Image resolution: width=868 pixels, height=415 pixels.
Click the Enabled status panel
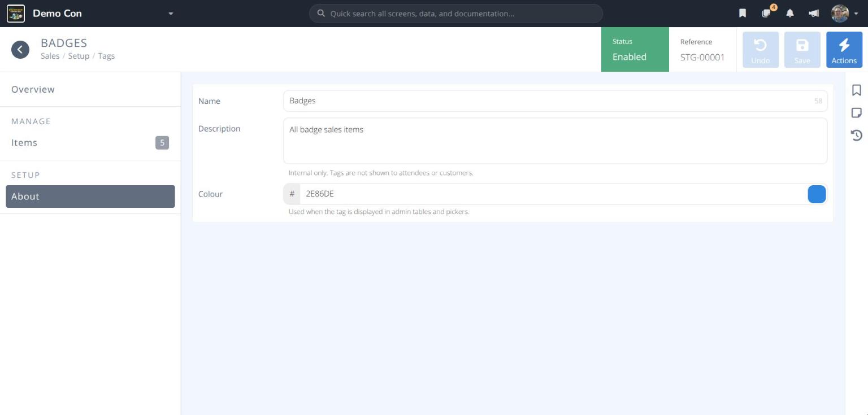click(635, 50)
